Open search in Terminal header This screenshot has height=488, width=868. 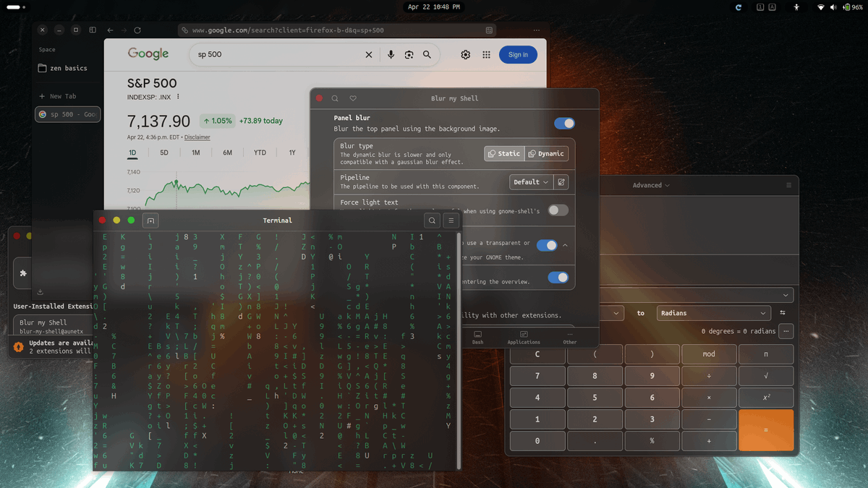pos(432,221)
